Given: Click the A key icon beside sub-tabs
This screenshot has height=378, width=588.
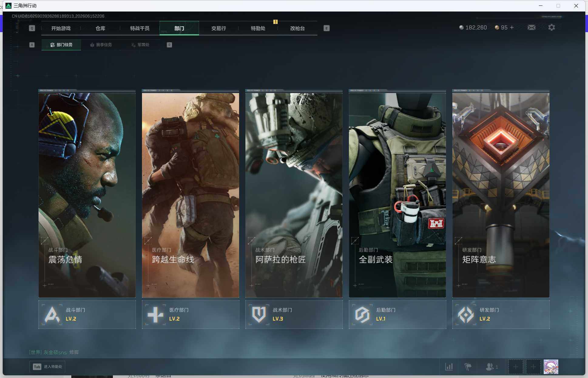Looking at the screenshot, I should pyautogui.click(x=32, y=45).
